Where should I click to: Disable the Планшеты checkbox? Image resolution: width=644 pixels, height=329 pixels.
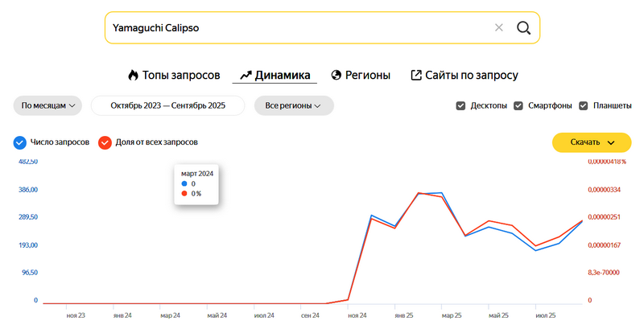click(583, 105)
